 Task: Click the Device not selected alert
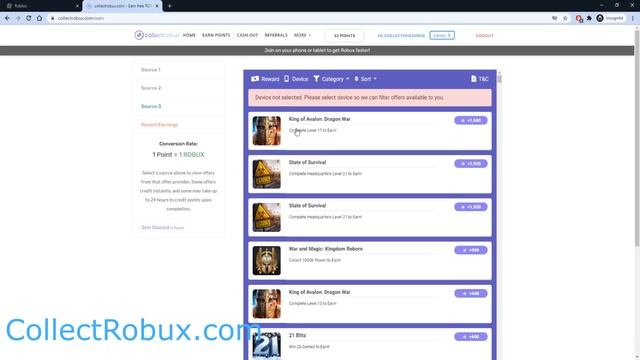370,98
